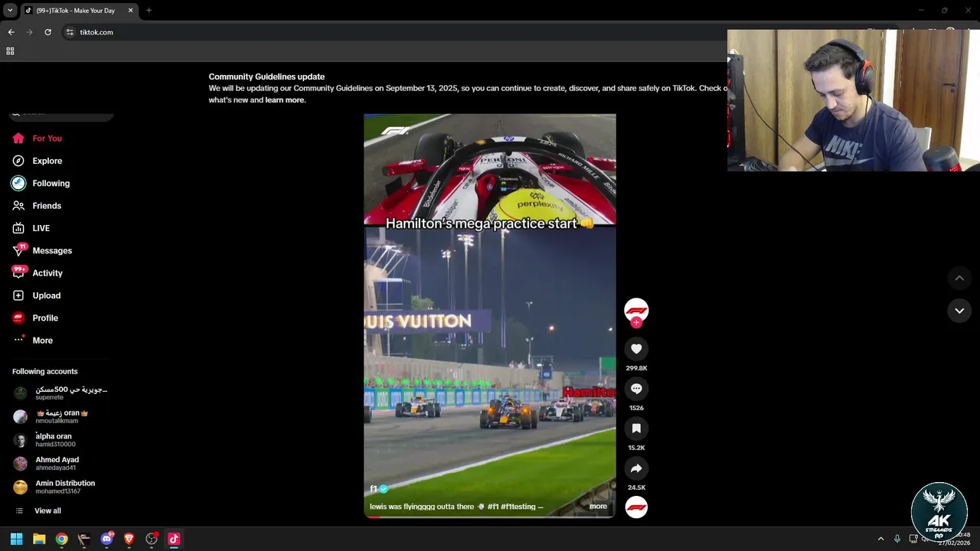The height and width of the screenshot is (551, 980).
Task: Open the learn more guidelines link
Action: pos(285,100)
